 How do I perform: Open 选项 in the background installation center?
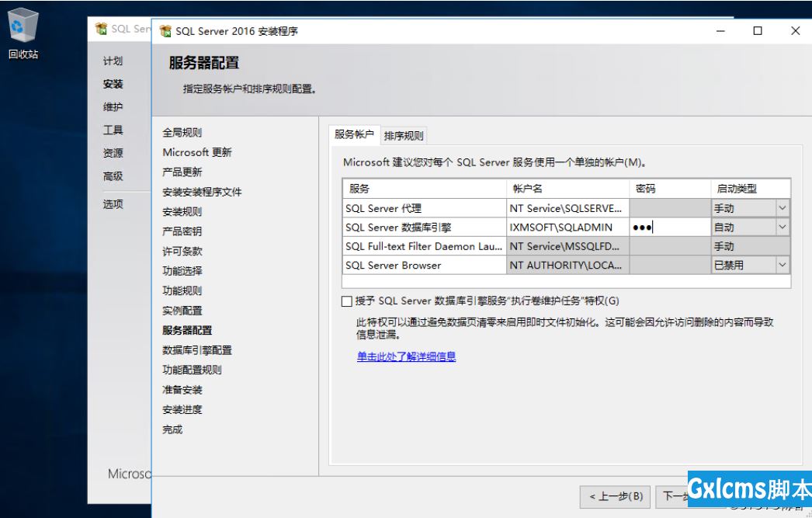pos(113,204)
